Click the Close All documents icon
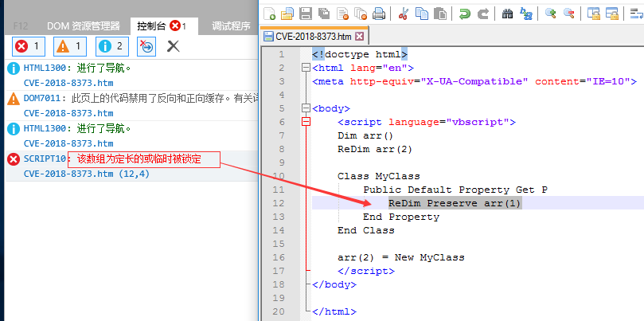 coord(361,14)
